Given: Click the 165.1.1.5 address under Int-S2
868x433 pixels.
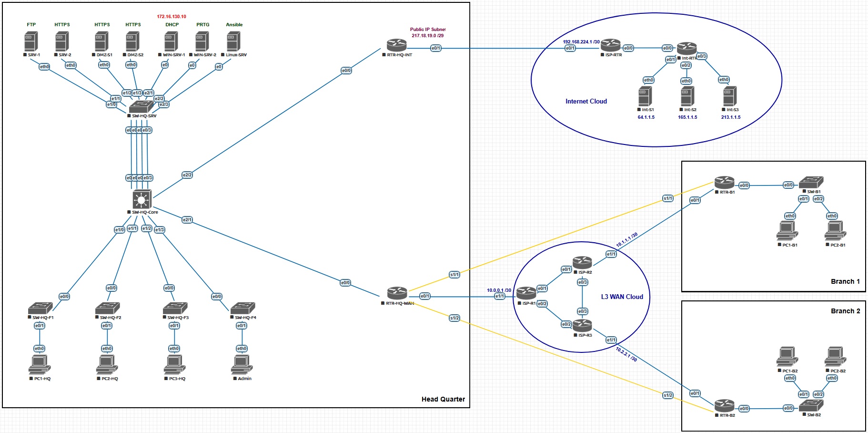Looking at the screenshot, I should pos(687,117).
